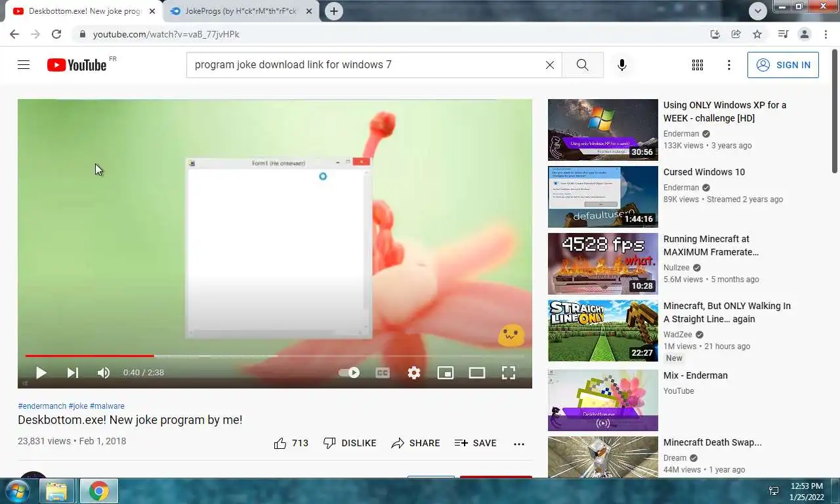Bookmark this page with star
The height and width of the screenshot is (504, 840).
757,34
